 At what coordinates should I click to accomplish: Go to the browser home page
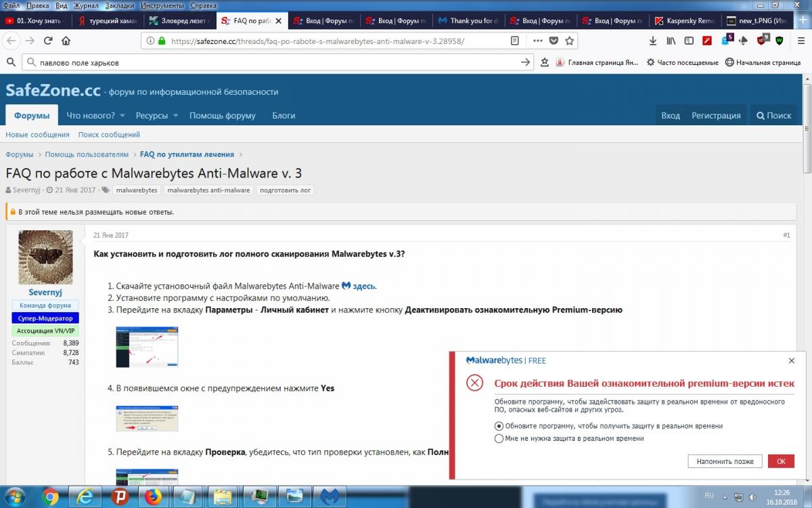[x=66, y=41]
